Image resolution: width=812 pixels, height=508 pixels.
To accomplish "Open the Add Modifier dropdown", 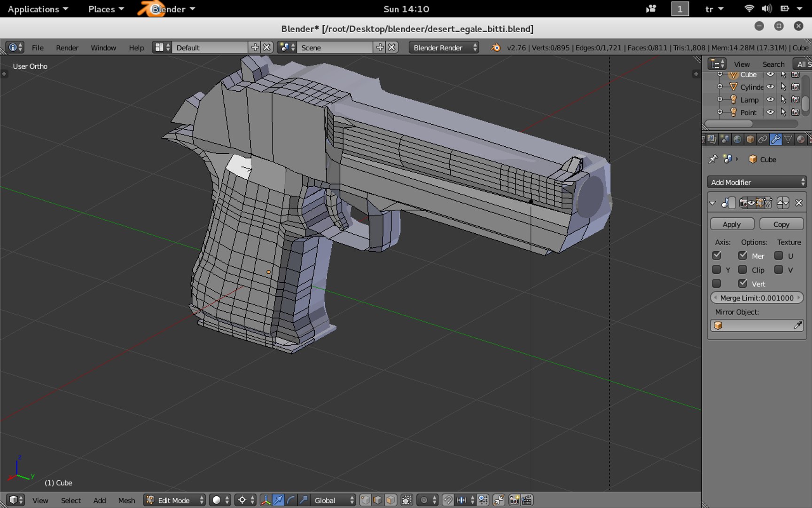I will coord(757,182).
